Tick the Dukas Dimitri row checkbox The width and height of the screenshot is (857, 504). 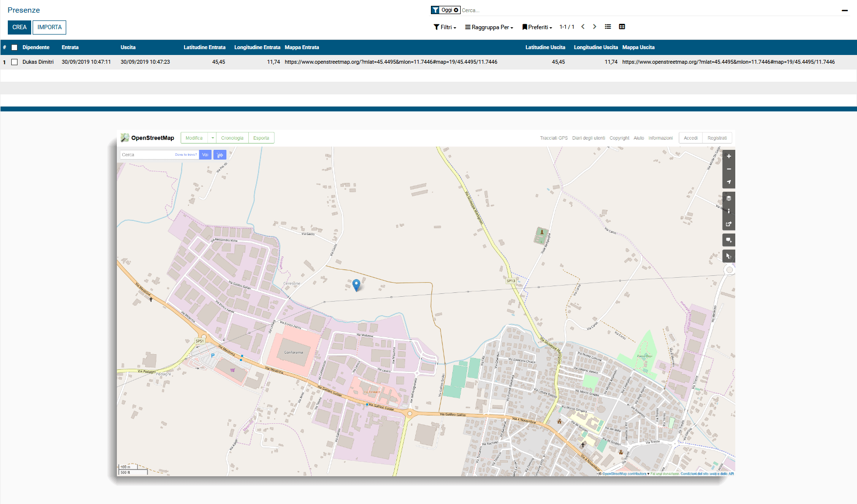15,62
